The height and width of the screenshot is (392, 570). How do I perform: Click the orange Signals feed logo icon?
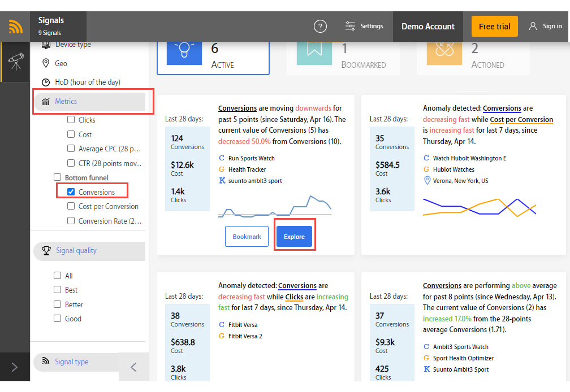click(15, 27)
